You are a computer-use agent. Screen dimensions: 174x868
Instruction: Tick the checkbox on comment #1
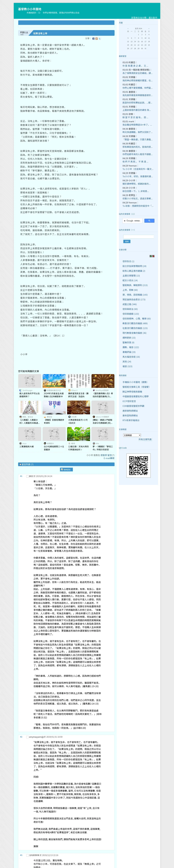(27, 476)
